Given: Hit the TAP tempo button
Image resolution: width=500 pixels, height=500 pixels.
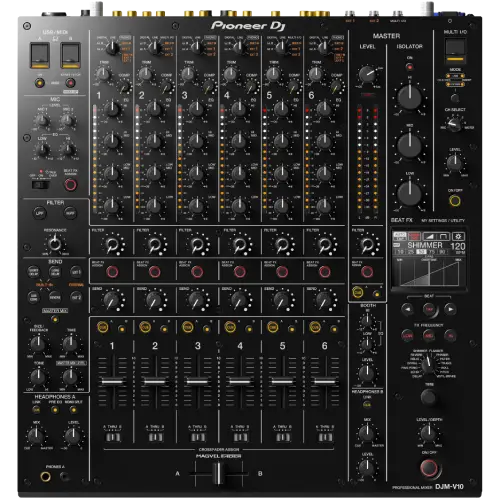Looking at the screenshot, I should pos(429,309).
